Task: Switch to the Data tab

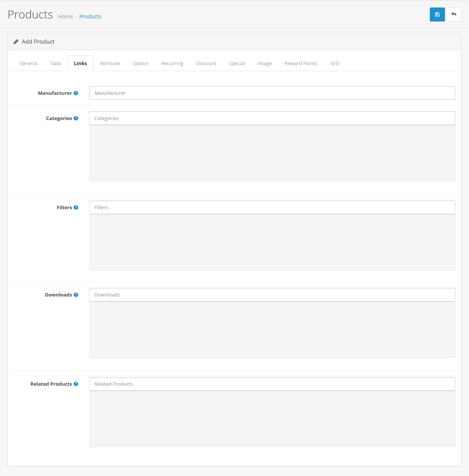Action: click(56, 64)
